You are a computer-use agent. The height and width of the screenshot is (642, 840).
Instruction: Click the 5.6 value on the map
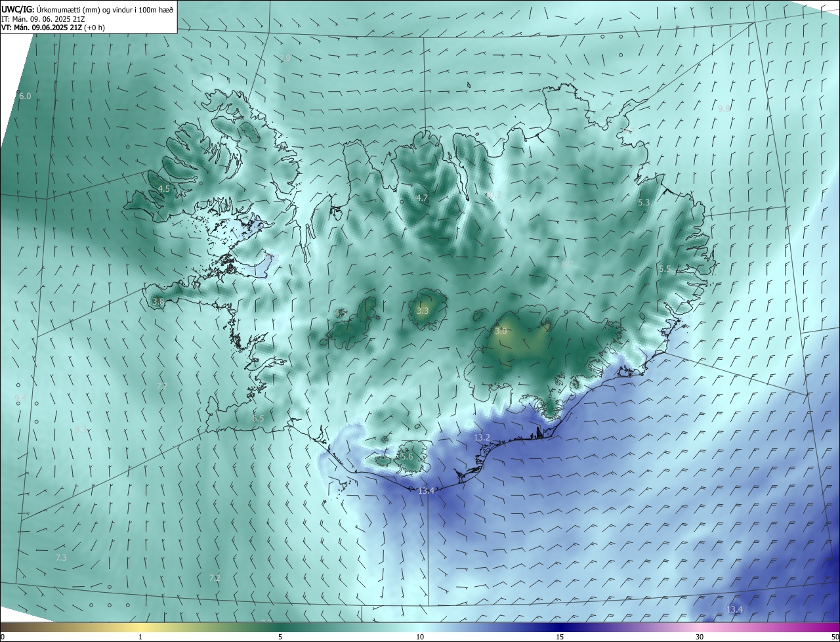pyautogui.click(x=407, y=456)
